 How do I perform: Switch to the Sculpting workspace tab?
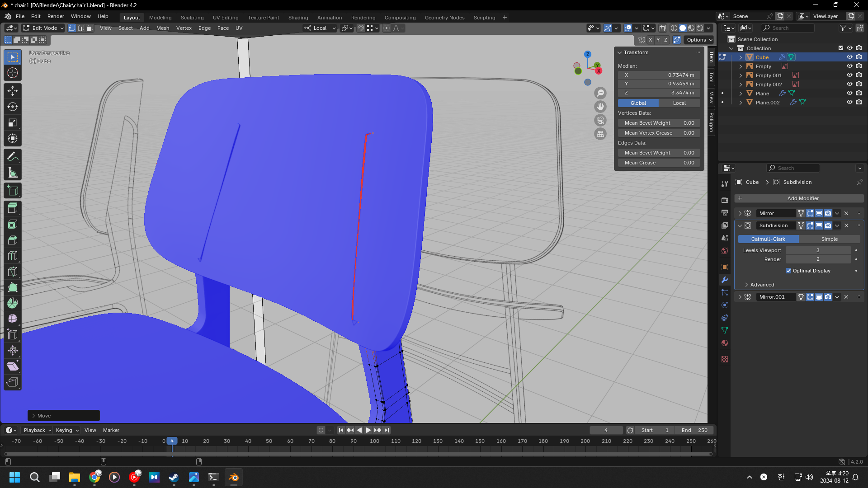[192, 18]
